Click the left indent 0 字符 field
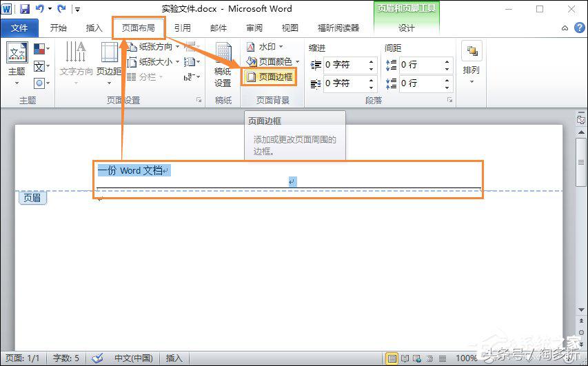 point(345,65)
